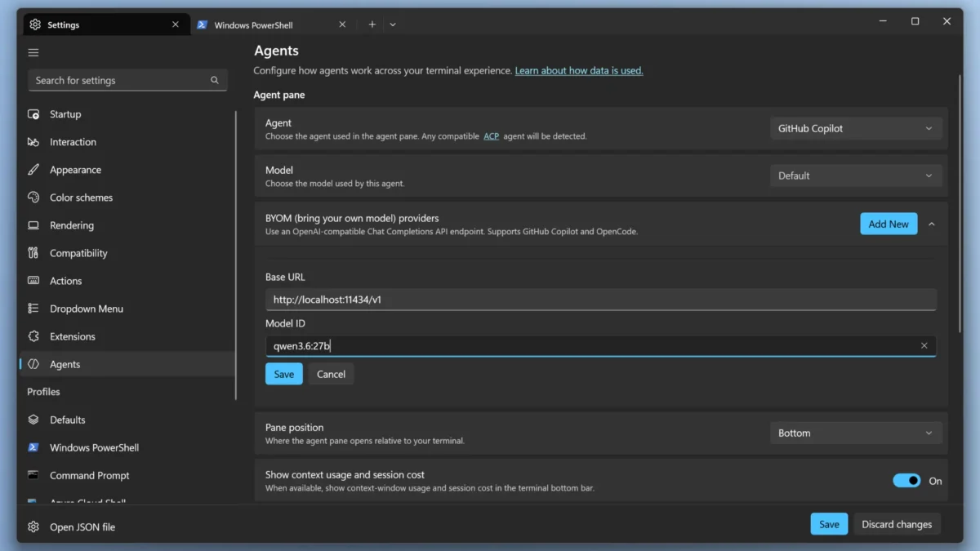The image size is (980, 551).
Task: Open Dropdown Menu settings page
Action: (127, 309)
